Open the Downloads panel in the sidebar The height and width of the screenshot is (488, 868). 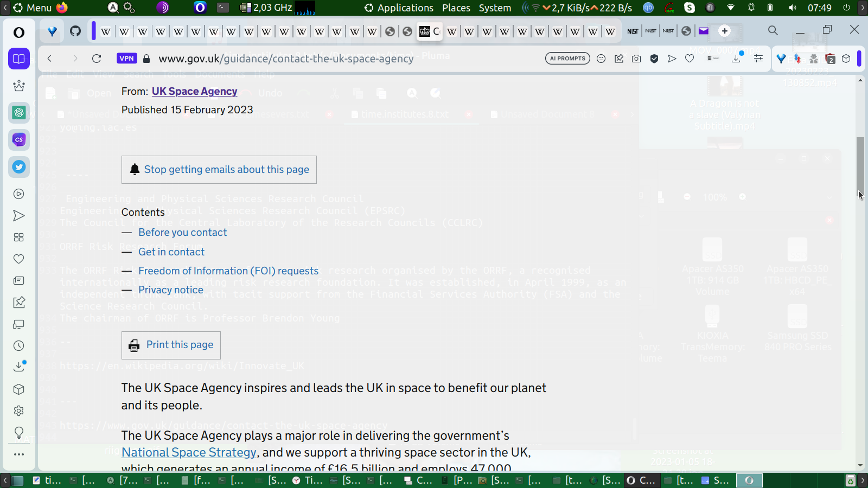19,367
